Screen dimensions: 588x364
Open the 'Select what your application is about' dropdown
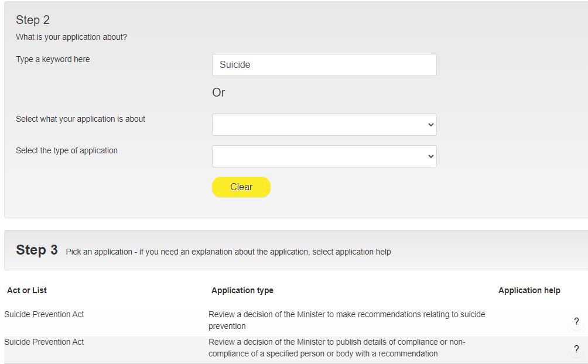coord(324,125)
